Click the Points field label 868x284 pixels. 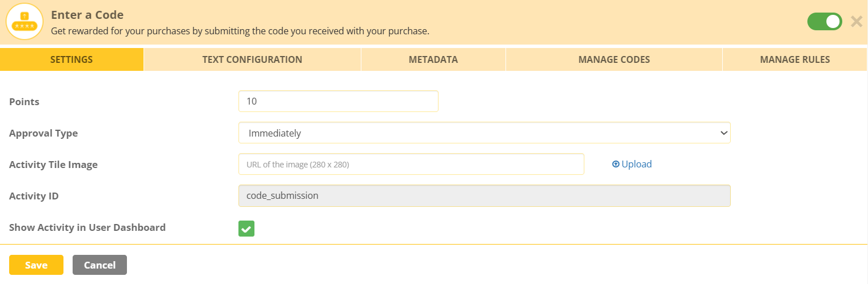[25, 102]
